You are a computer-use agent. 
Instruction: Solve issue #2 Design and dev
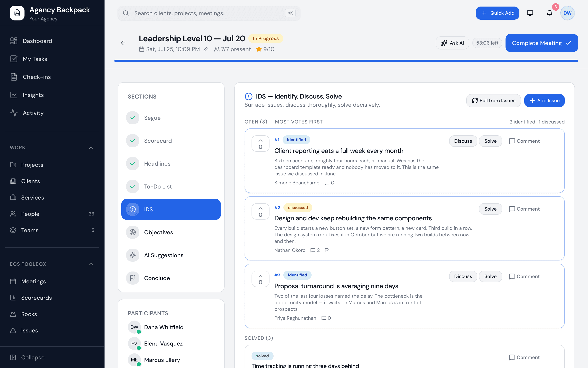coord(490,209)
